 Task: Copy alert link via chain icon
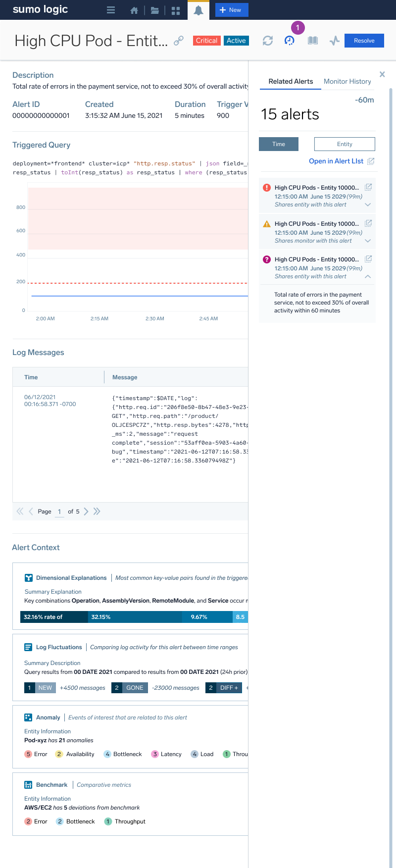179,41
